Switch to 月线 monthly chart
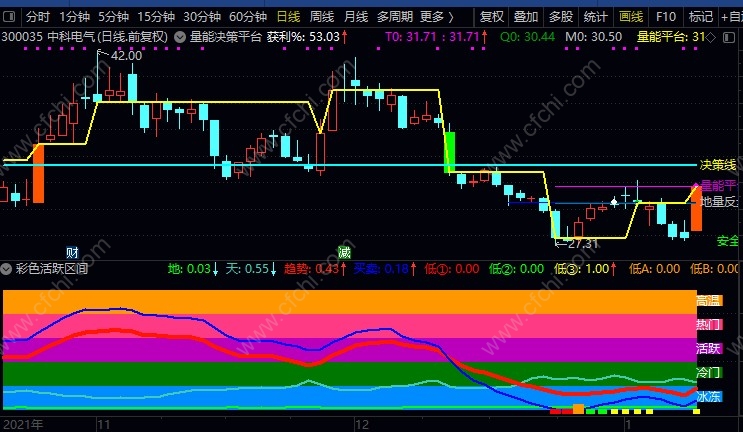Image resolution: width=743 pixels, height=432 pixels. 356,18
